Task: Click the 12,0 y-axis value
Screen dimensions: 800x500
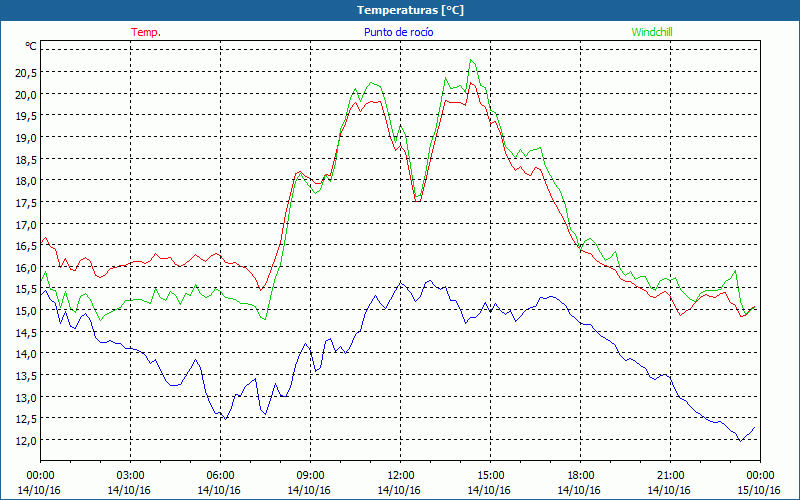Action: pyautogui.click(x=26, y=441)
